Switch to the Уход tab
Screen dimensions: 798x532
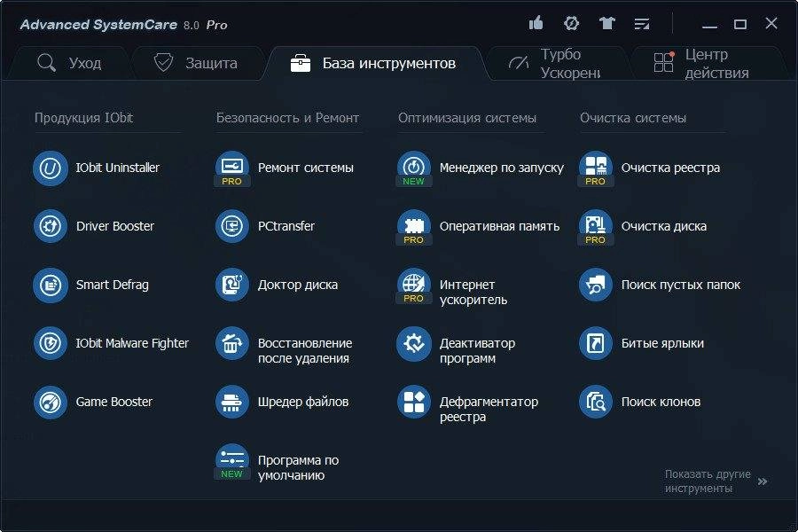(x=70, y=63)
